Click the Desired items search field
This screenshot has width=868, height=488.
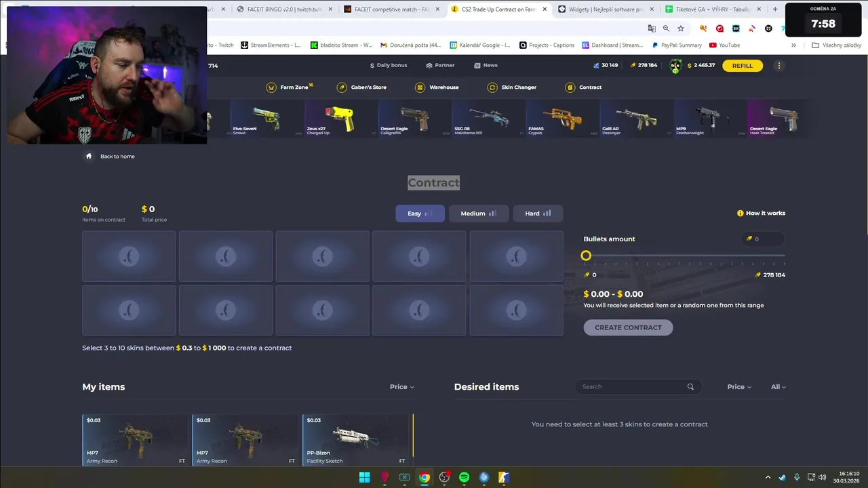pyautogui.click(x=637, y=387)
